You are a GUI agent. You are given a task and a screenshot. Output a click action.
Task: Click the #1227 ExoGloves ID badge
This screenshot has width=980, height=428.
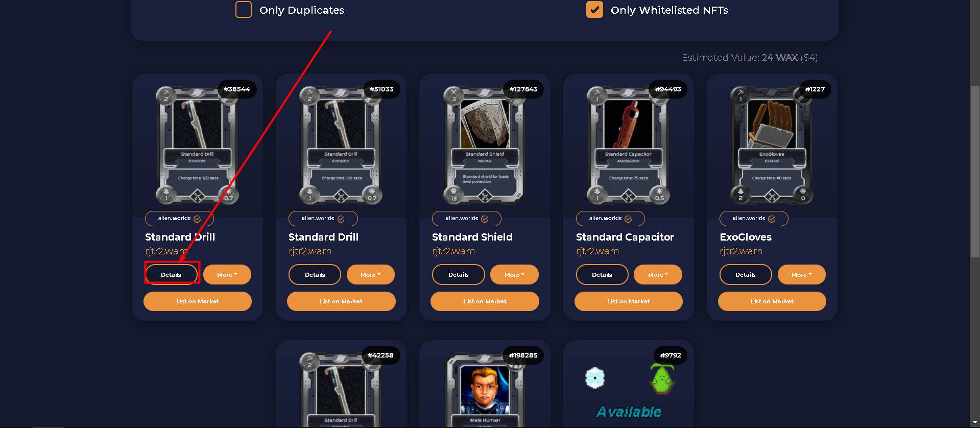click(815, 89)
